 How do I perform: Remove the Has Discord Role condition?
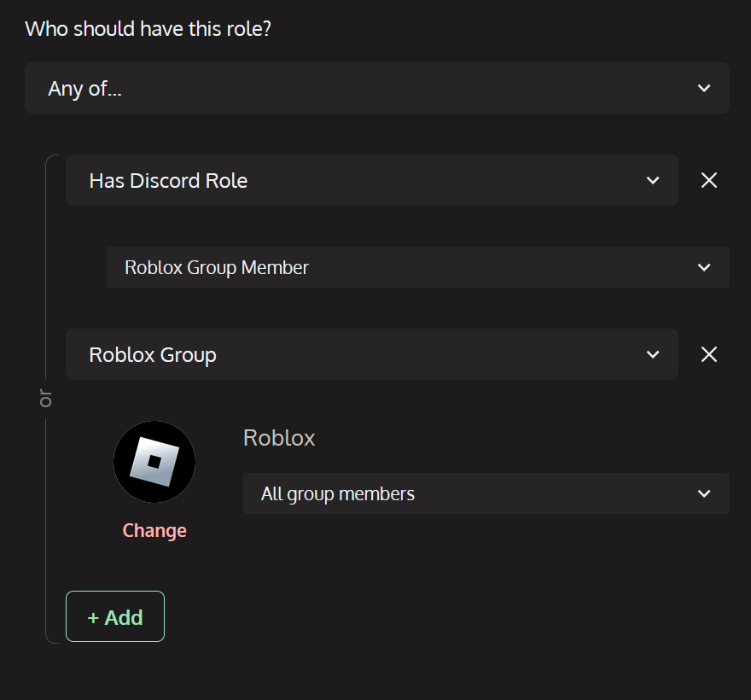[708, 180]
